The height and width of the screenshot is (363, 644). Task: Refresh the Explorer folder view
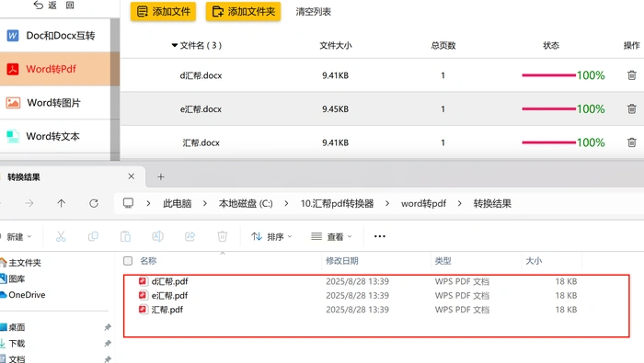(94, 203)
